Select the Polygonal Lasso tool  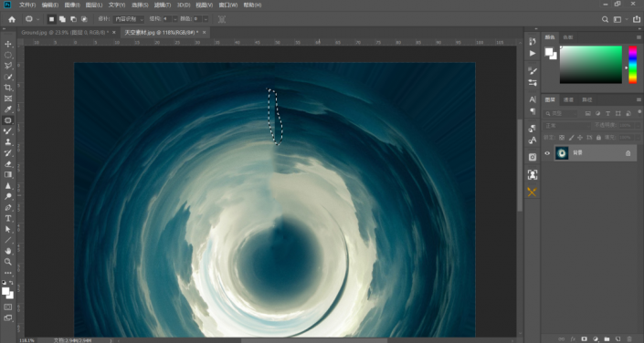pos(8,66)
